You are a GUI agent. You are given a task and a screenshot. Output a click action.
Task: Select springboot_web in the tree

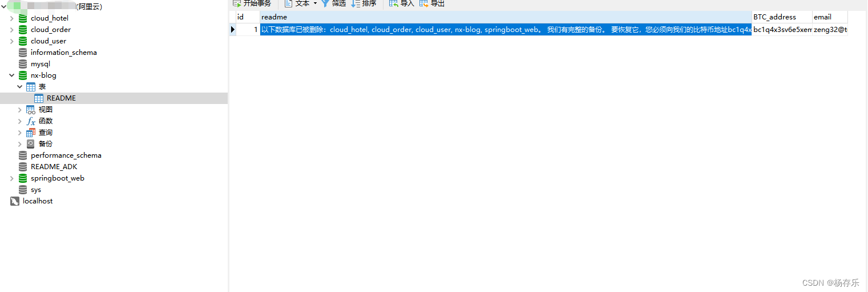click(x=58, y=178)
